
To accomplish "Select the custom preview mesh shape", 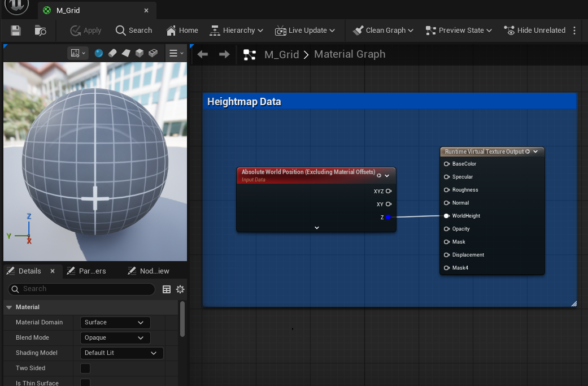I will [x=153, y=53].
